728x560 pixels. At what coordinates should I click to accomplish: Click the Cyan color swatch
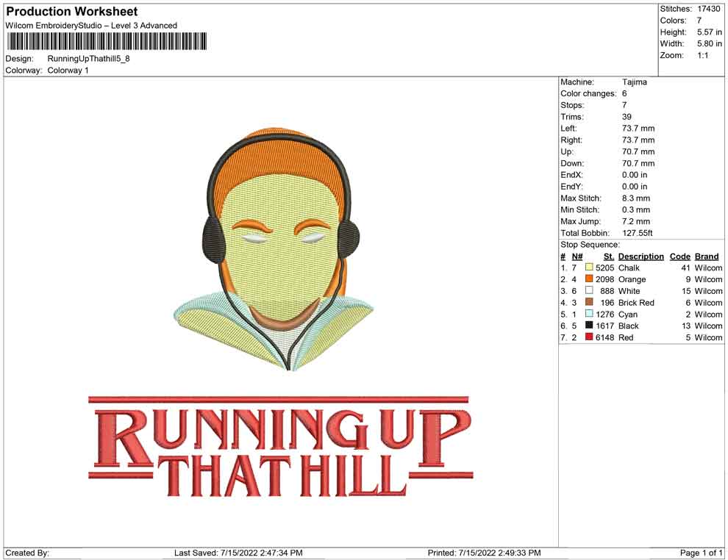[589, 314]
